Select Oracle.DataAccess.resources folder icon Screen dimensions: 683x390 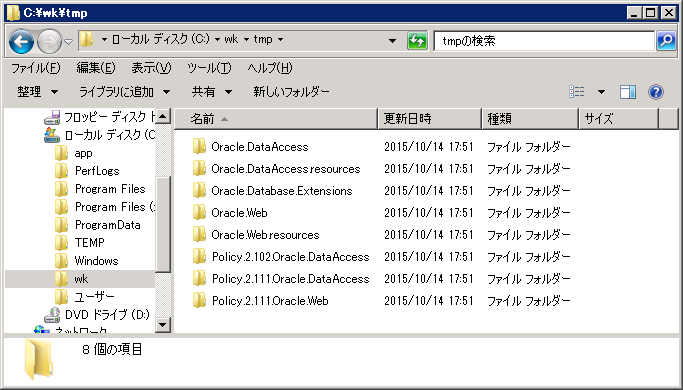click(x=199, y=168)
